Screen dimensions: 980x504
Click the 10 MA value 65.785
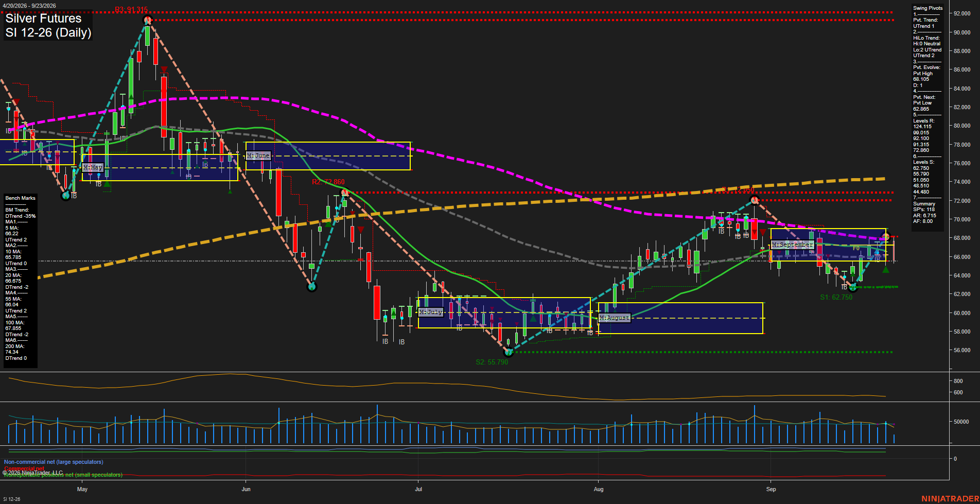13,257
